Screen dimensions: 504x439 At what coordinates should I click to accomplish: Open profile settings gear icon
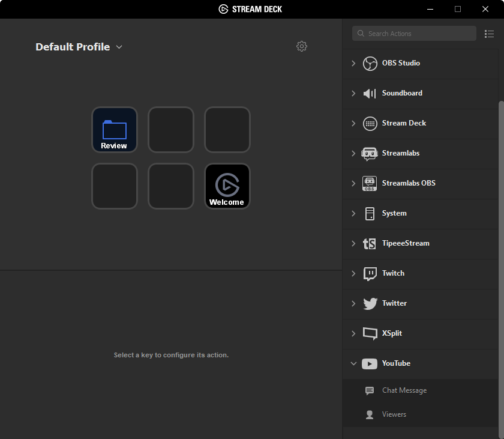301,46
